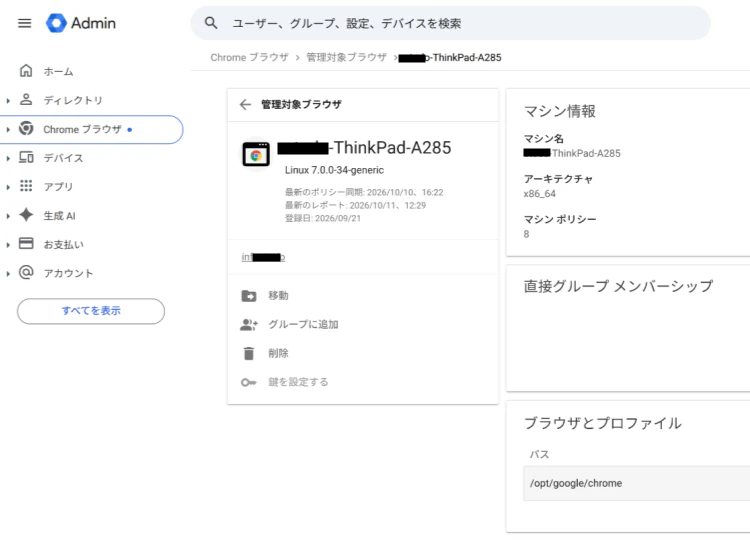Expand the Chrome ブラウザ sidebar section

pyautogui.click(x=8, y=130)
